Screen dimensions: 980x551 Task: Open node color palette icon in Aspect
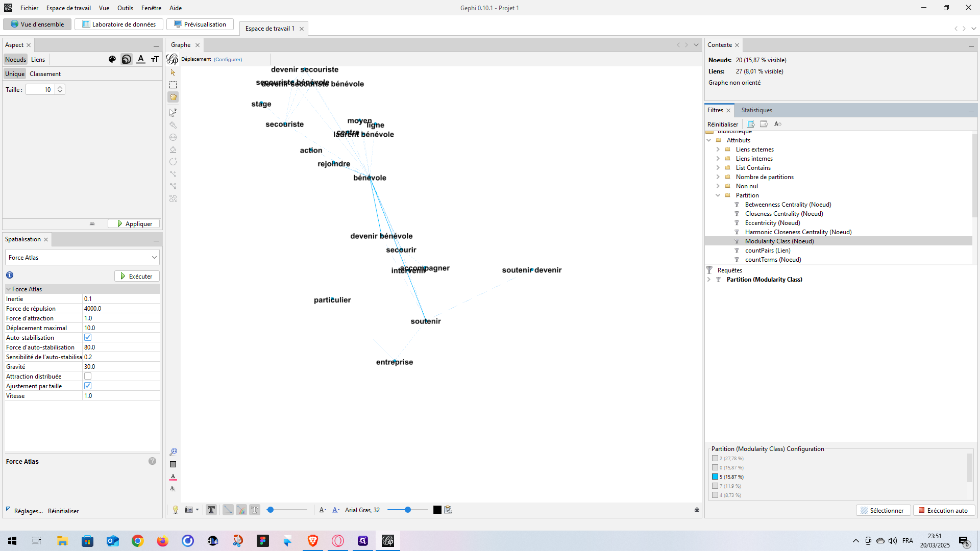point(112,59)
